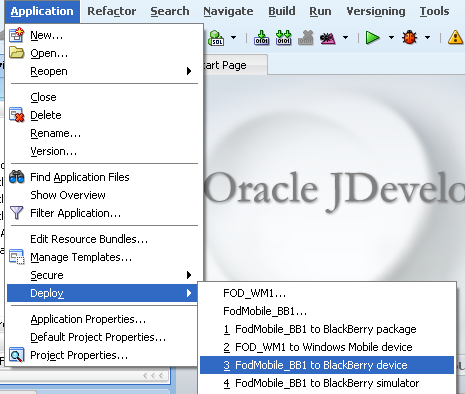Click the Open folder icon

[16, 53]
